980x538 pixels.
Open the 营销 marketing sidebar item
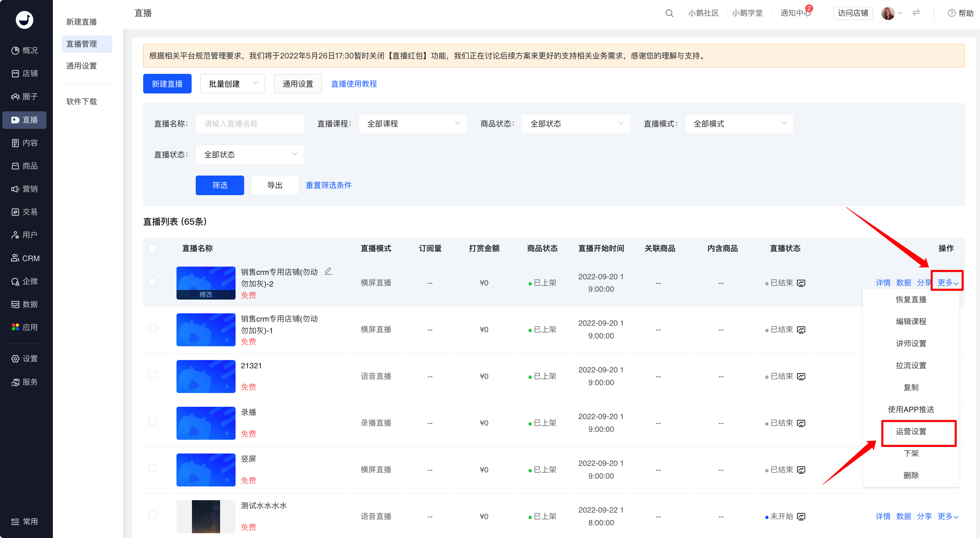coord(24,189)
